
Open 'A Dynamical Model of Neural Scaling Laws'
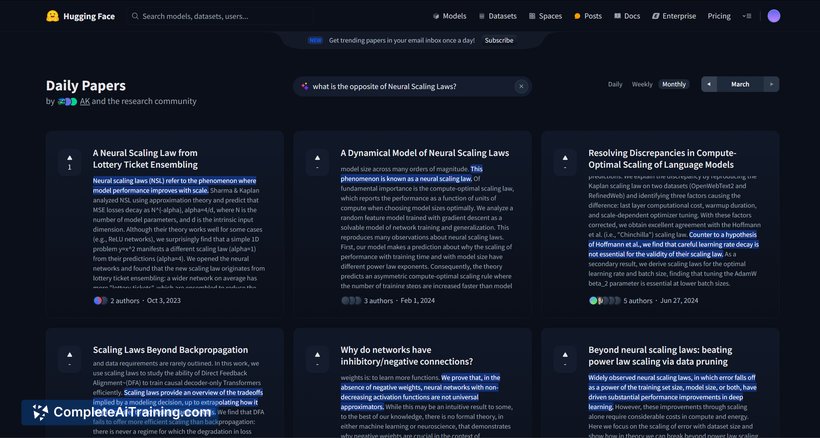click(x=425, y=153)
